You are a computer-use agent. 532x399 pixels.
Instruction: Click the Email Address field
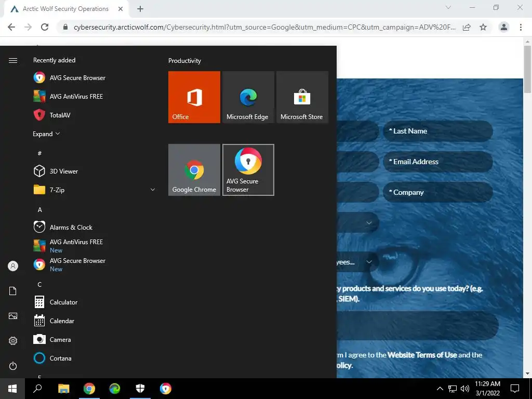point(438,162)
